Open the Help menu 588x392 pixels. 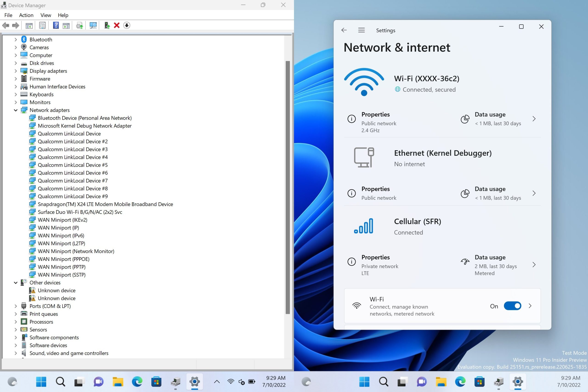[63, 15]
